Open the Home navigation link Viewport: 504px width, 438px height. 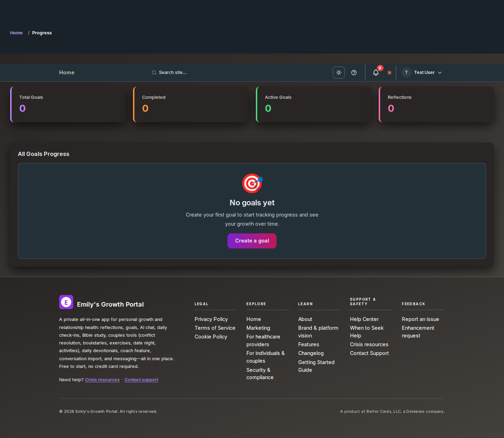pyautogui.click(x=66, y=73)
